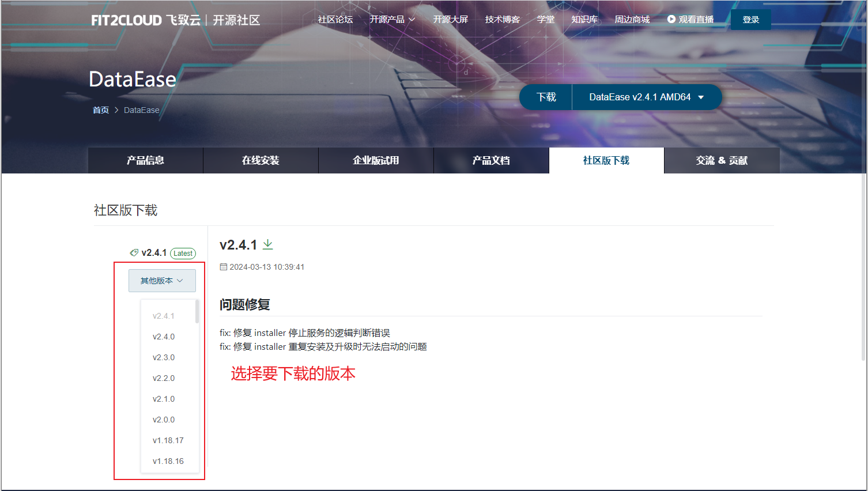The height and width of the screenshot is (491, 868).
Task: Select the 产品文档 tab
Action: [x=491, y=160]
